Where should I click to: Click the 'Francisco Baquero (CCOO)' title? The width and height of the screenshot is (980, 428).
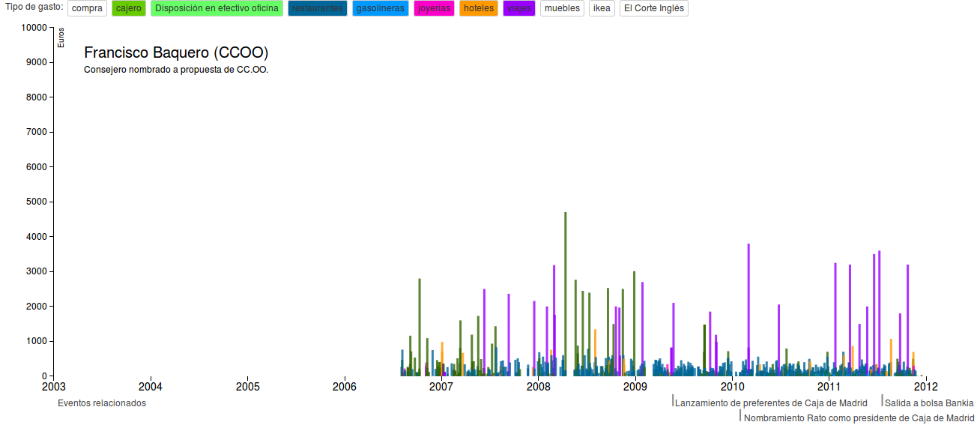tap(176, 53)
